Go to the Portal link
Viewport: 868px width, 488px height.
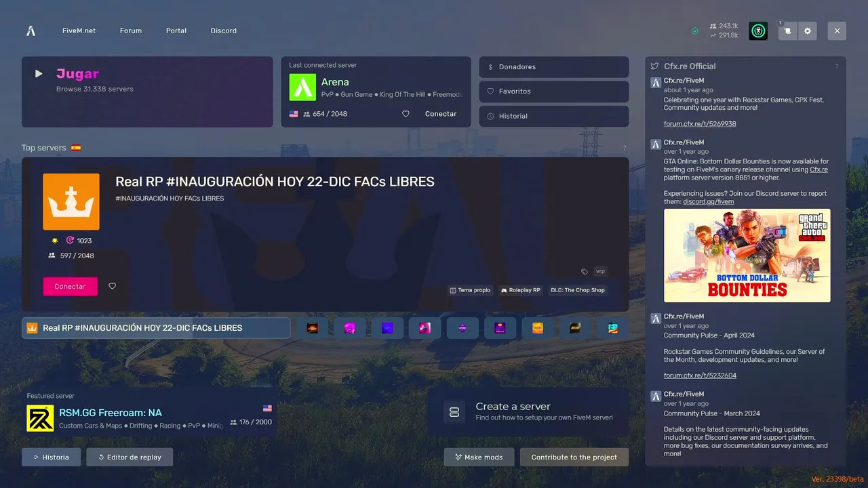click(176, 30)
